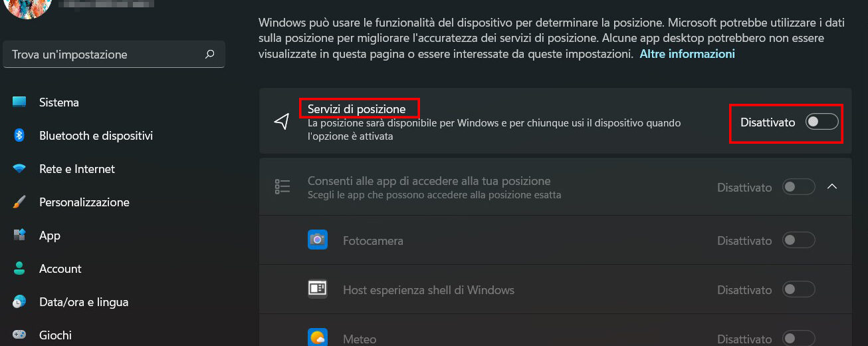Click the Sistema monitor icon

coord(19,102)
